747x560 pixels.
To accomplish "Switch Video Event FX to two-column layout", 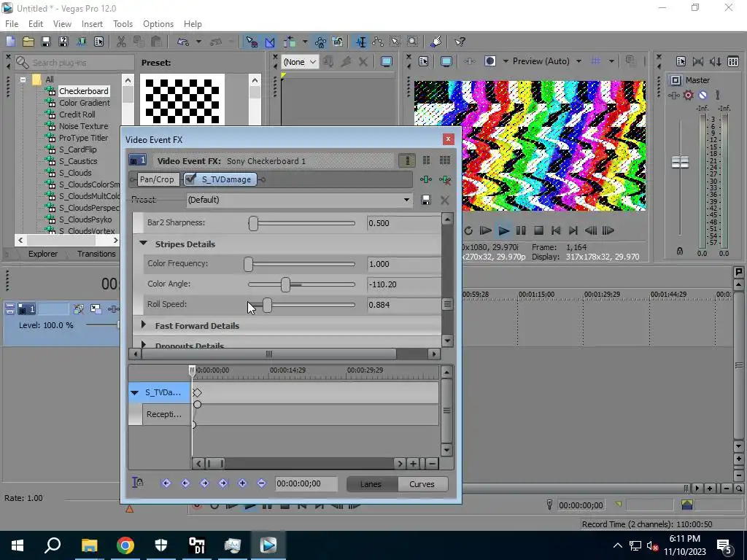I will [x=426, y=160].
